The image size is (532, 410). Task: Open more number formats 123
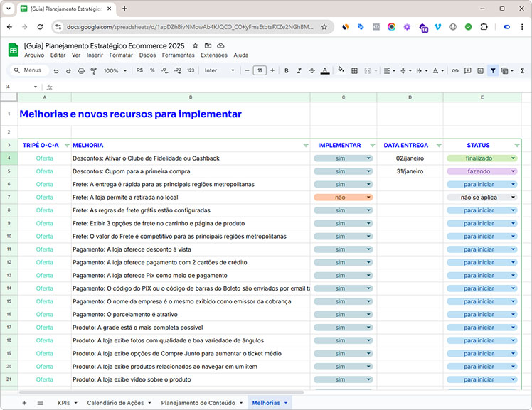point(191,70)
